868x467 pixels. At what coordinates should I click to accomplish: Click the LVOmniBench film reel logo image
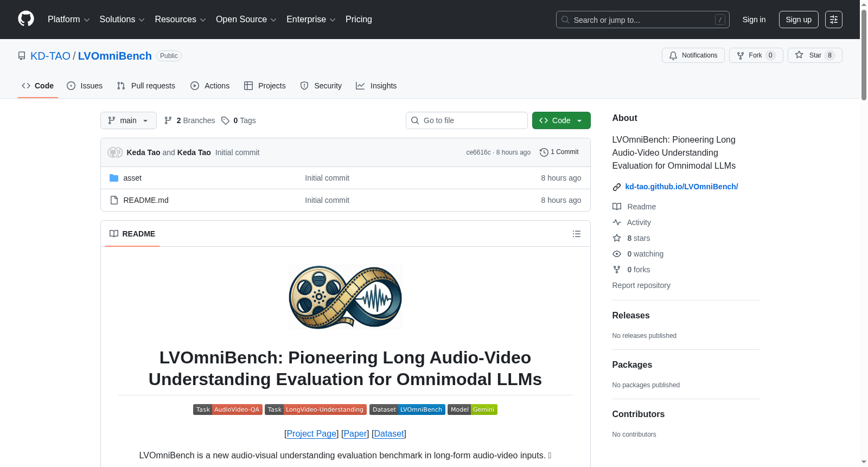click(x=346, y=297)
